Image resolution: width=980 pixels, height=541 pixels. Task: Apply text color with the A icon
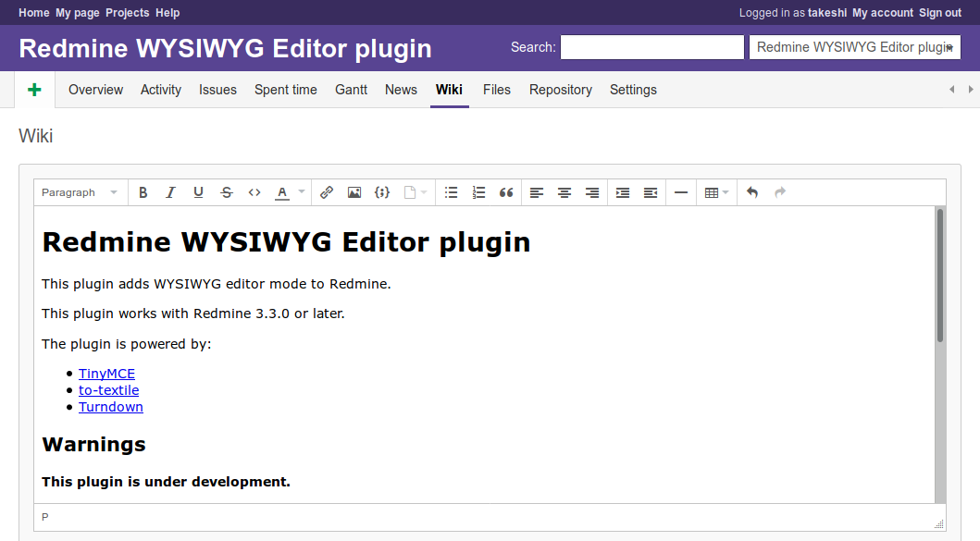pos(282,192)
